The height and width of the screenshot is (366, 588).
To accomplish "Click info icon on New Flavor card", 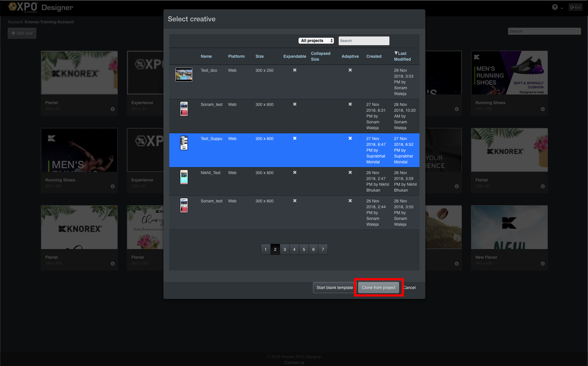I will (543, 263).
